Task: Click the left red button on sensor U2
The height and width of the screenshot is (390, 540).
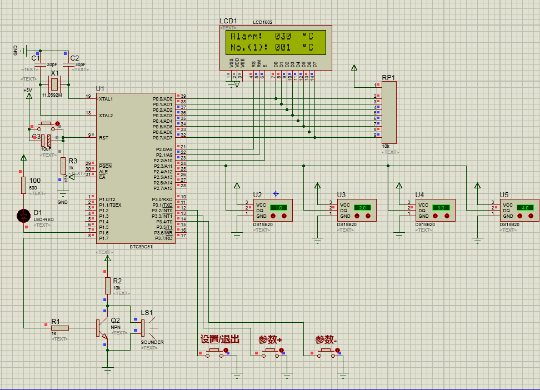Action: coord(273,216)
